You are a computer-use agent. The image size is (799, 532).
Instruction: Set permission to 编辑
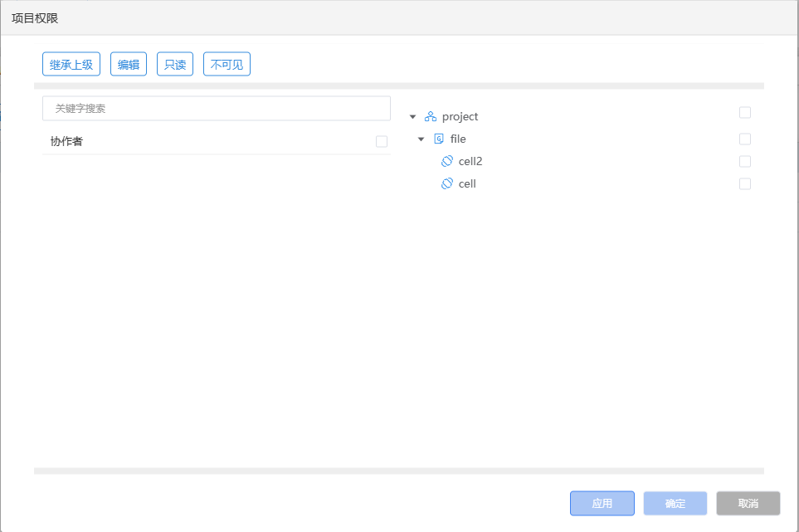(129, 64)
